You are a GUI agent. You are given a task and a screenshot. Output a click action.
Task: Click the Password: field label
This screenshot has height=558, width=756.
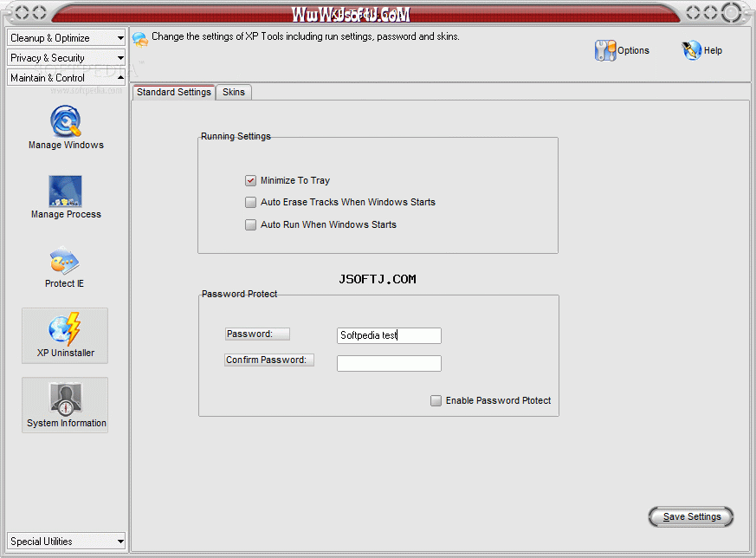(257, 334)
